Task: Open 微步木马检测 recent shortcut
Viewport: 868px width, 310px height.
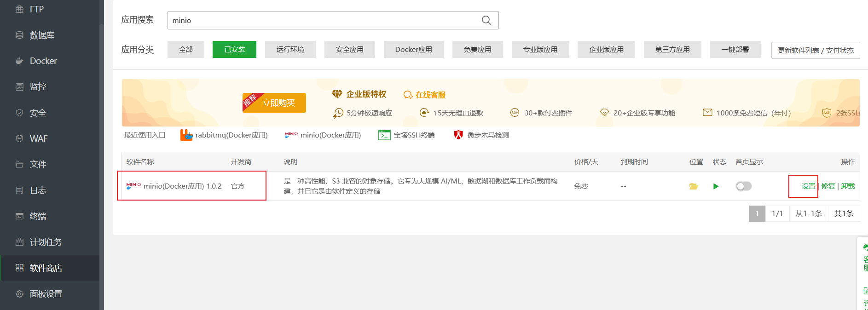Action: (481, 135)
